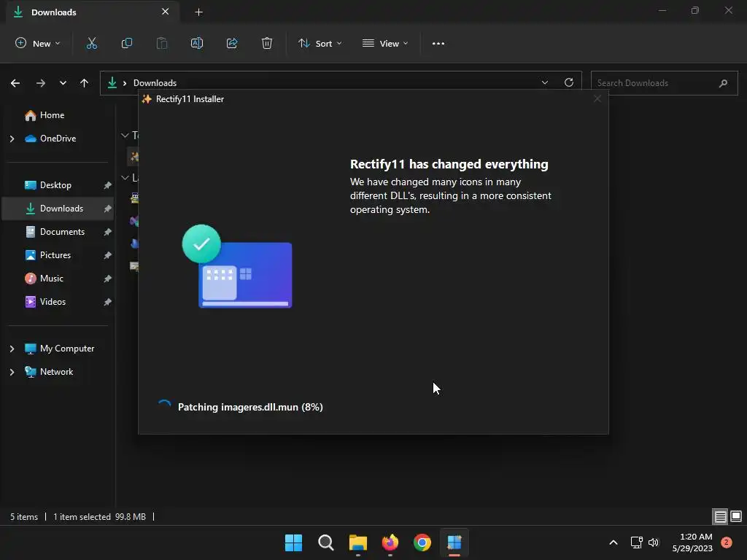Click "5 items" in status bar
The height and width of the screenshot is (560, 747).
click(24, 517)
